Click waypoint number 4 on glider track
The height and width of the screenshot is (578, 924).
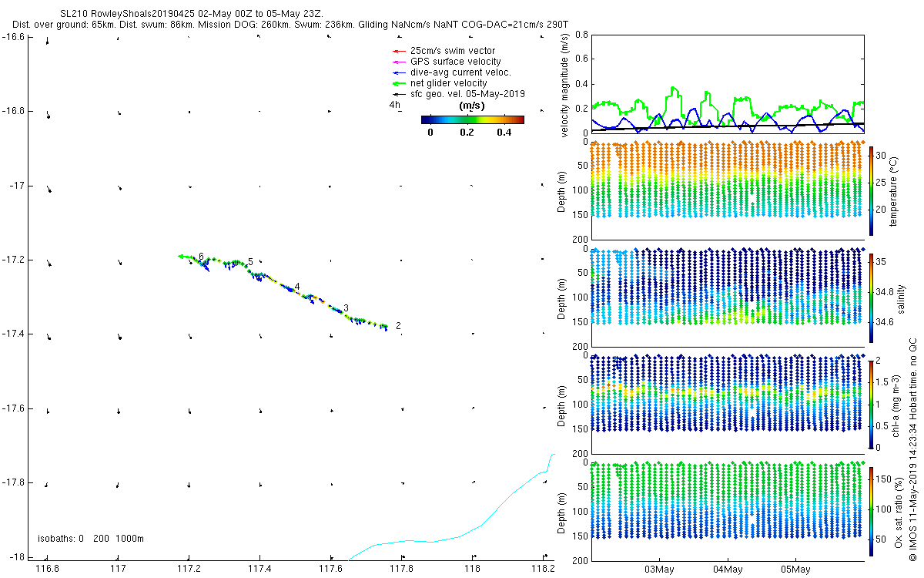pyautogui.click(x=297, y=287)
